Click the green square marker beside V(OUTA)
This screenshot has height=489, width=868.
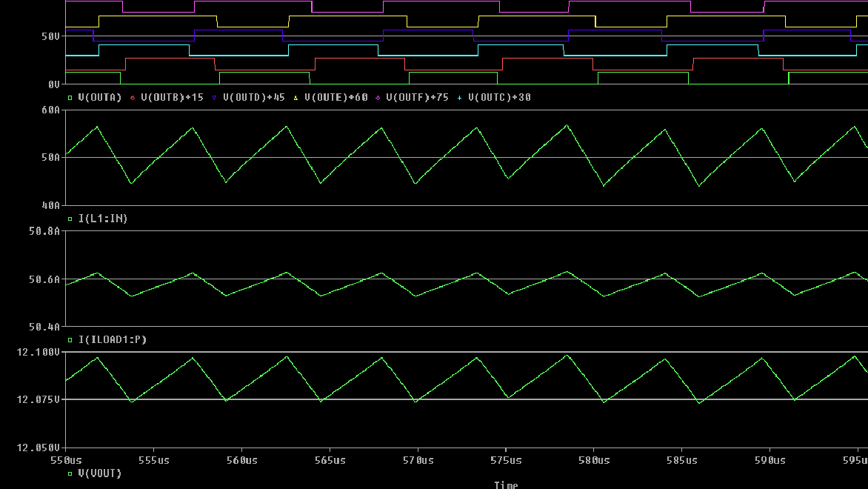pos(70,98)
